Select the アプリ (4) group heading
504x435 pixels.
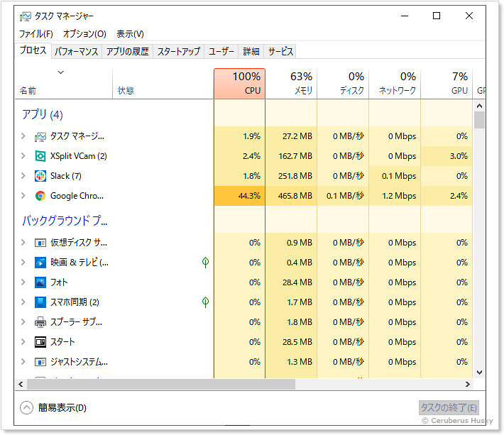coord(43,114)
